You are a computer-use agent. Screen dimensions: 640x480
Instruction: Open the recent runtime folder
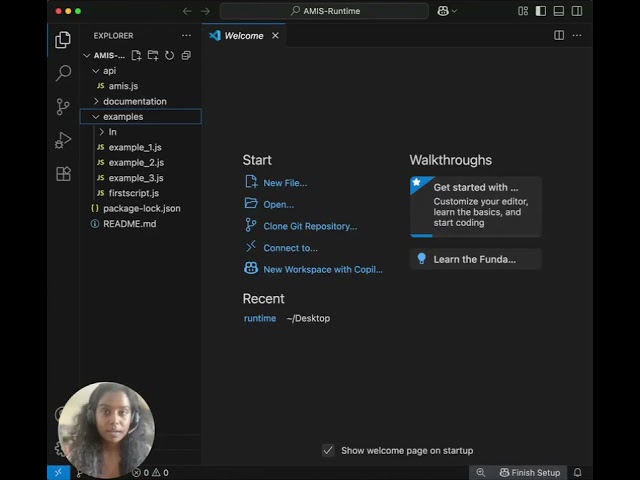pos(260,318)
